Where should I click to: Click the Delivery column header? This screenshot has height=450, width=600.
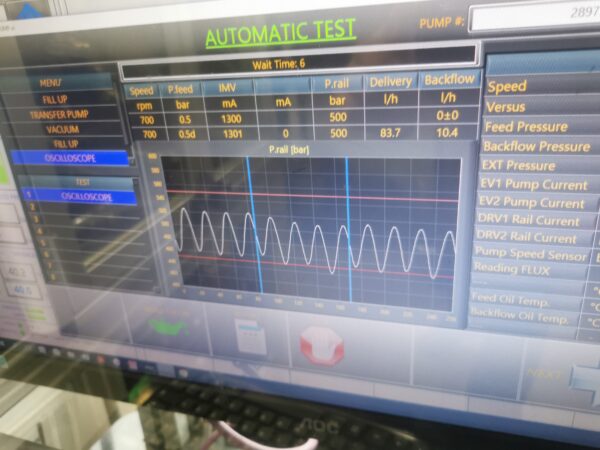tap(390, 82)
